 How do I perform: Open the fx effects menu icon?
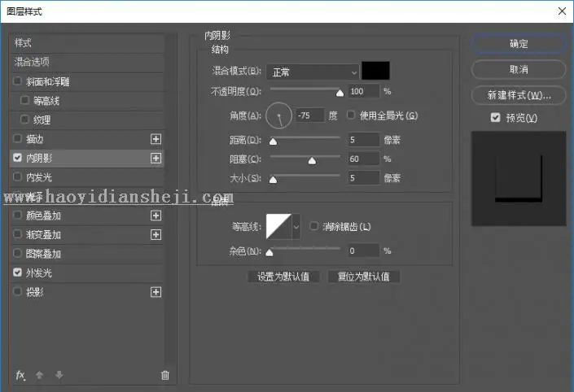(20, 375)
